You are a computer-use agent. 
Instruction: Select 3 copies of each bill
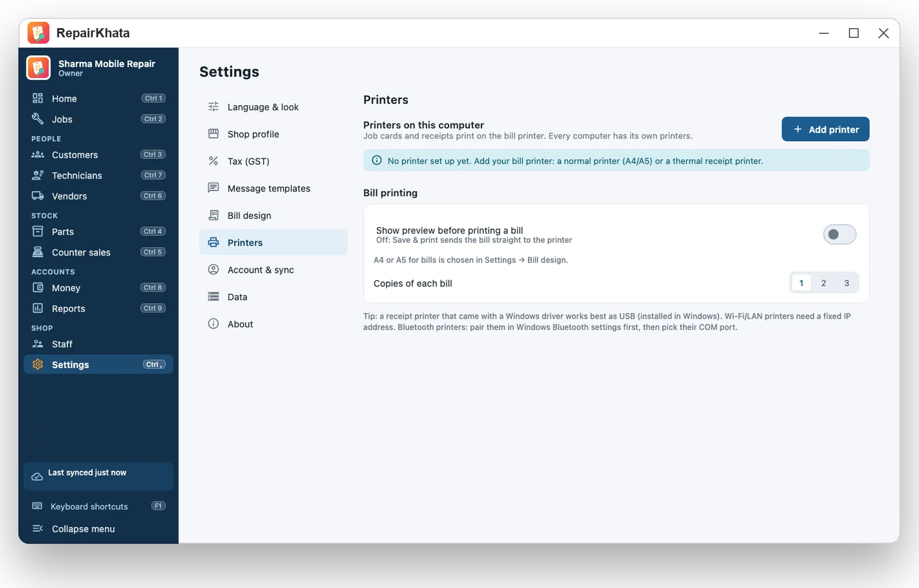pyautogui.click(x=847, y=283)
